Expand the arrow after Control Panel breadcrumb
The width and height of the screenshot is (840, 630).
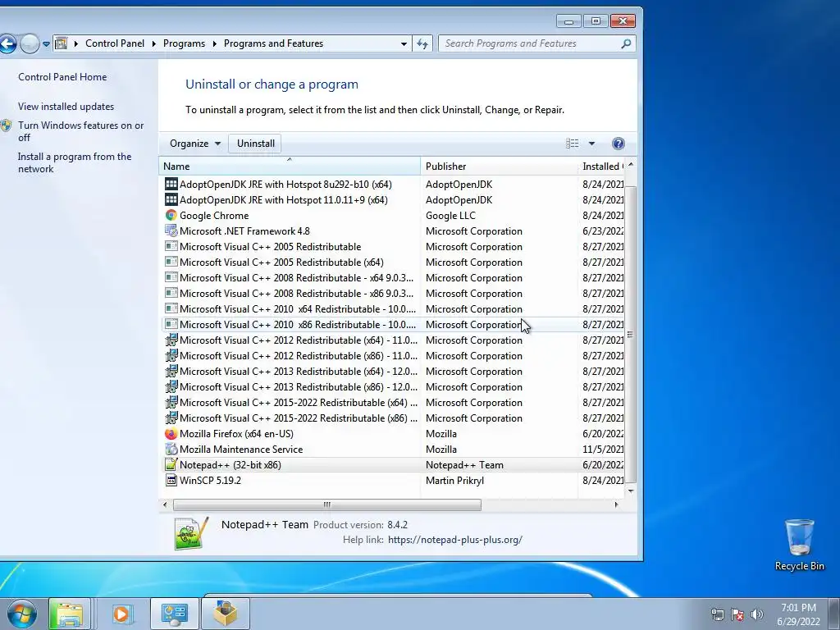(153, 43)
